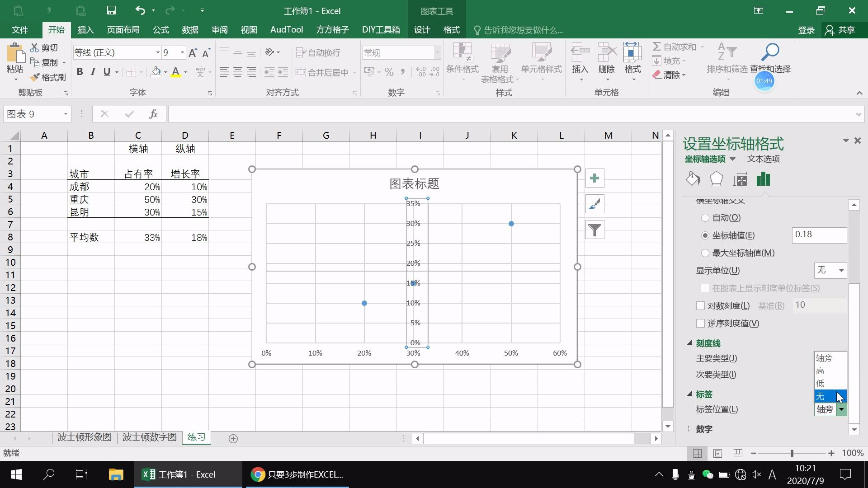Open Effects pentagon icon in format pane
The width and height of the screenshot is (868, 488).
tap(716, 179)
